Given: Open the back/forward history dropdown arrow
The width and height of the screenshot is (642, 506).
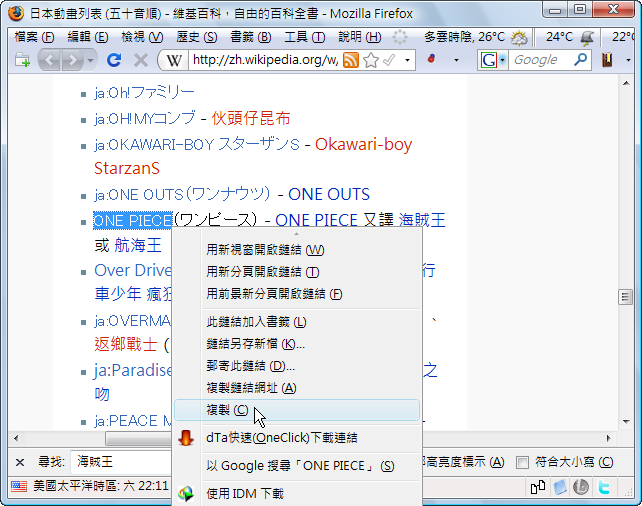Looking at the screenshot, I should (90, 61).
